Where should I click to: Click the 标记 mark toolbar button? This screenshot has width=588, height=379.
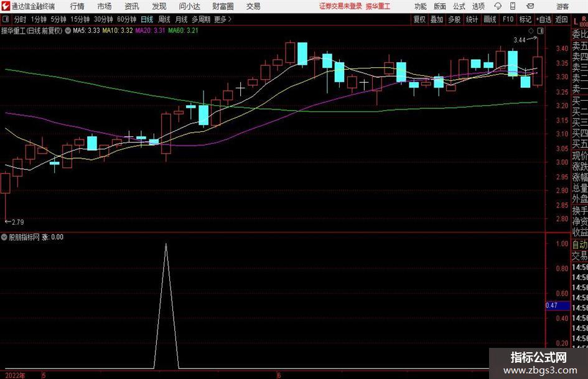tap(525, 19)
